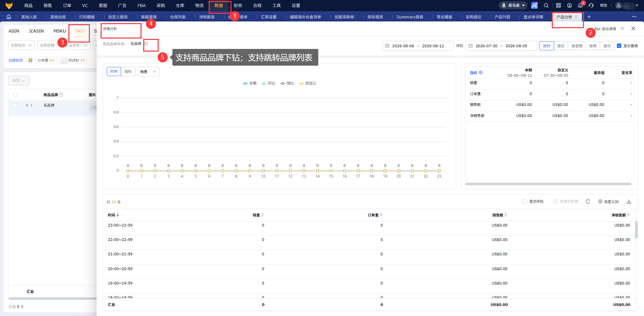Add a new tab with the plus icon

pos(589,17)
